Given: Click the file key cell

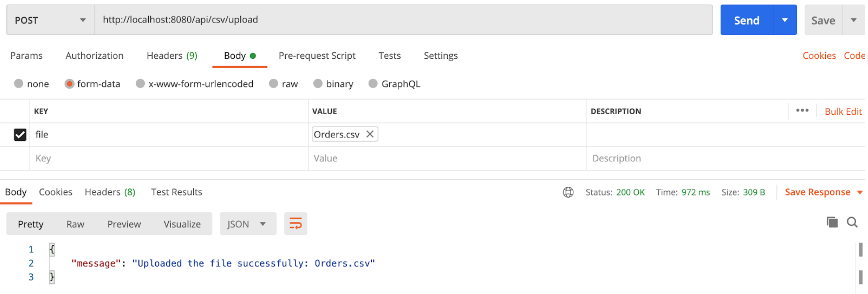Looking at the screenshot, I should [169, 135].
